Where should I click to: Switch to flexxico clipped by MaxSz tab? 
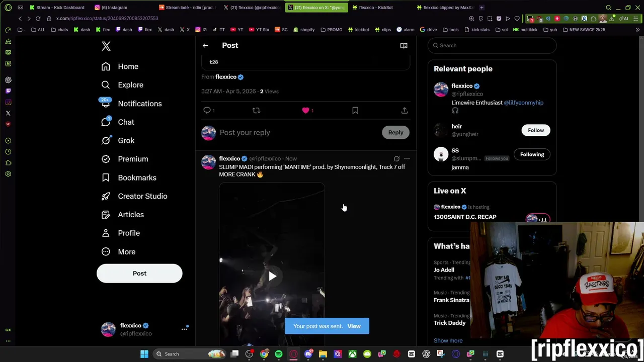coord(445,8)
